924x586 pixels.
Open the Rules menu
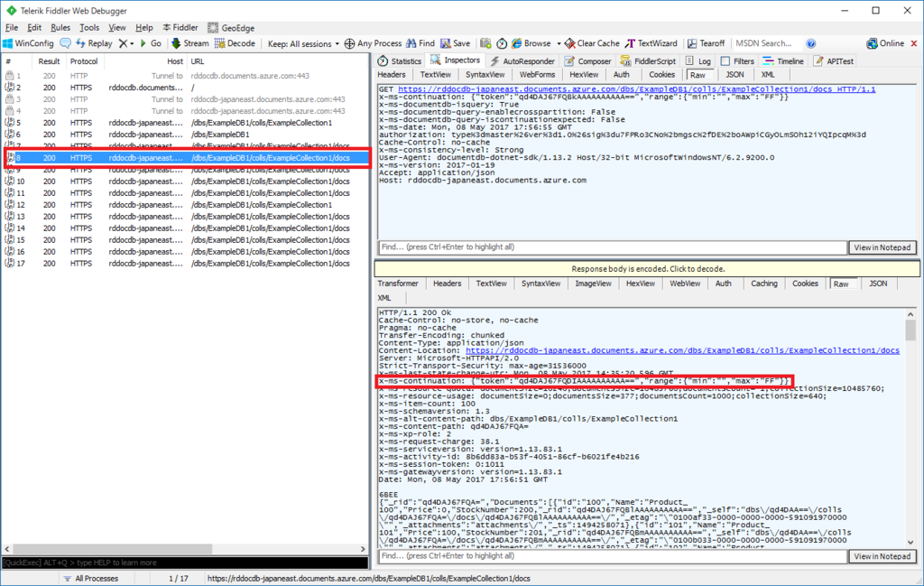[60, 28]
